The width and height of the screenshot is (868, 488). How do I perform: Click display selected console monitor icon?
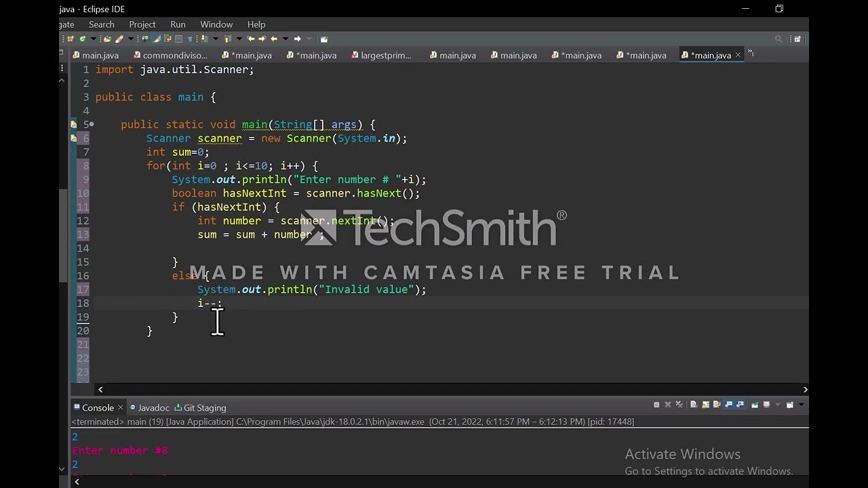(766, 405)
